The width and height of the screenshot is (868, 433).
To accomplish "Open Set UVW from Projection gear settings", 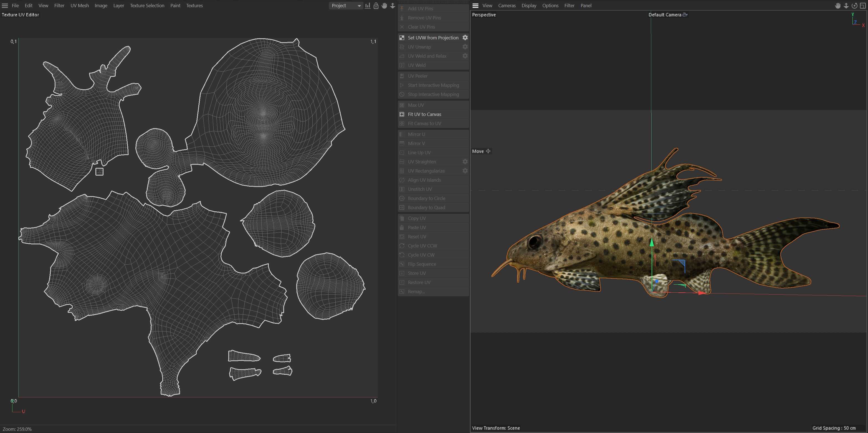I will 465,37.
